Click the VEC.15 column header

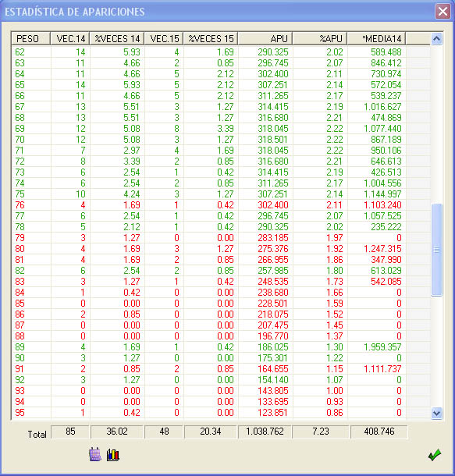164,38
